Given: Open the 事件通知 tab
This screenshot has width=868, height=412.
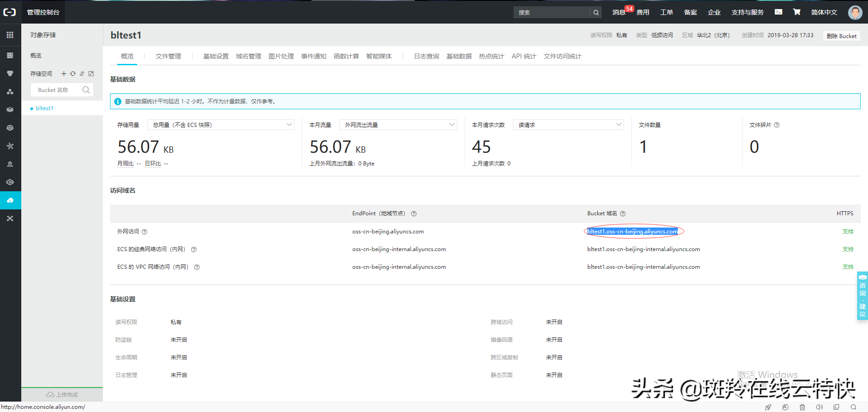Looking at the screenshot, I should coord(314,56).
